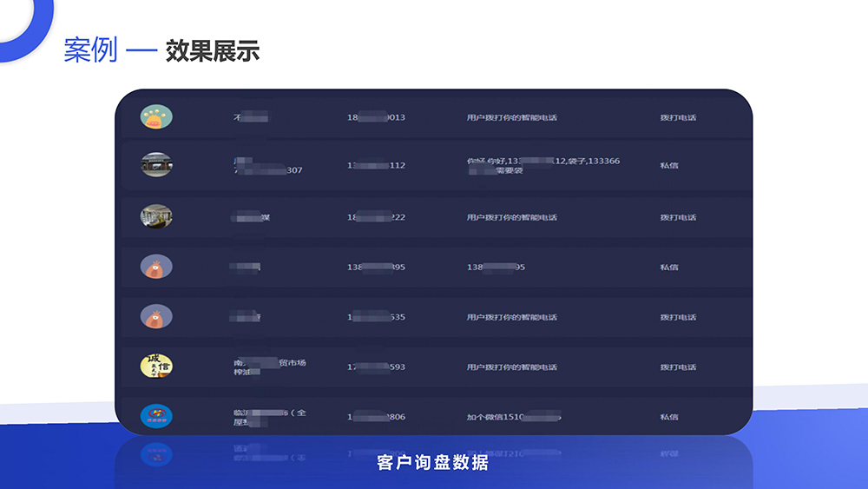Click 用户拨打你的智能电话 in the first row
Screen dimensions: 868x489
511,117
